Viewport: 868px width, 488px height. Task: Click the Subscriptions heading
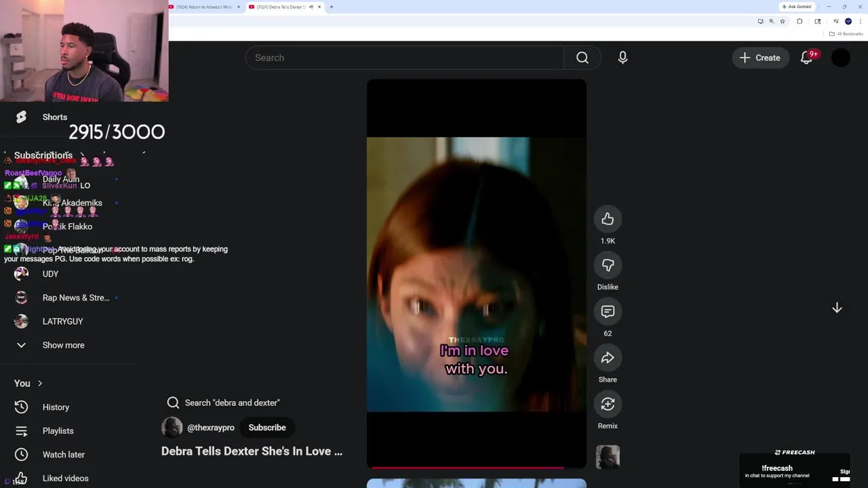coord(43,155)
